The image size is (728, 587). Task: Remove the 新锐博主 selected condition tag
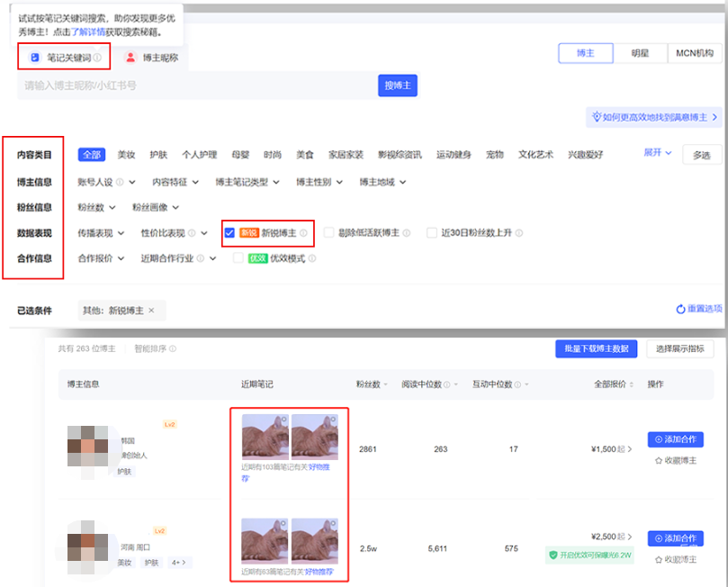pyautogui.click(x=151, y=311)
